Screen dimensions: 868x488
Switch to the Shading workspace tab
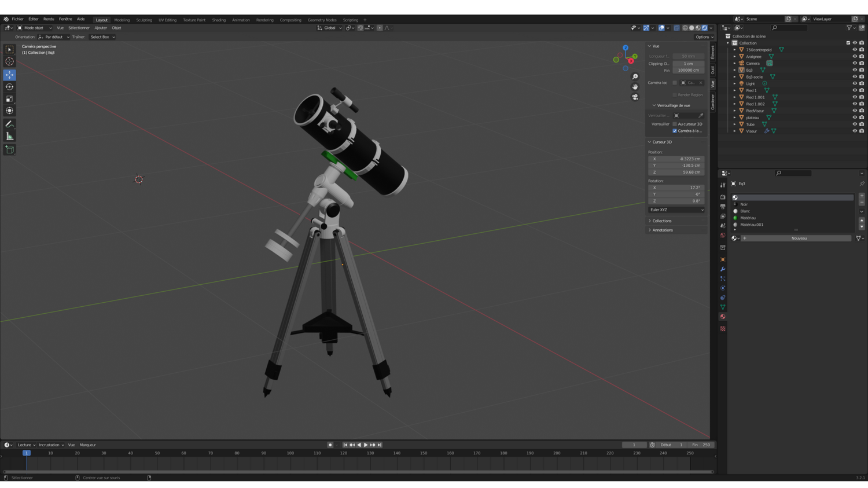[x=219, y=20]
